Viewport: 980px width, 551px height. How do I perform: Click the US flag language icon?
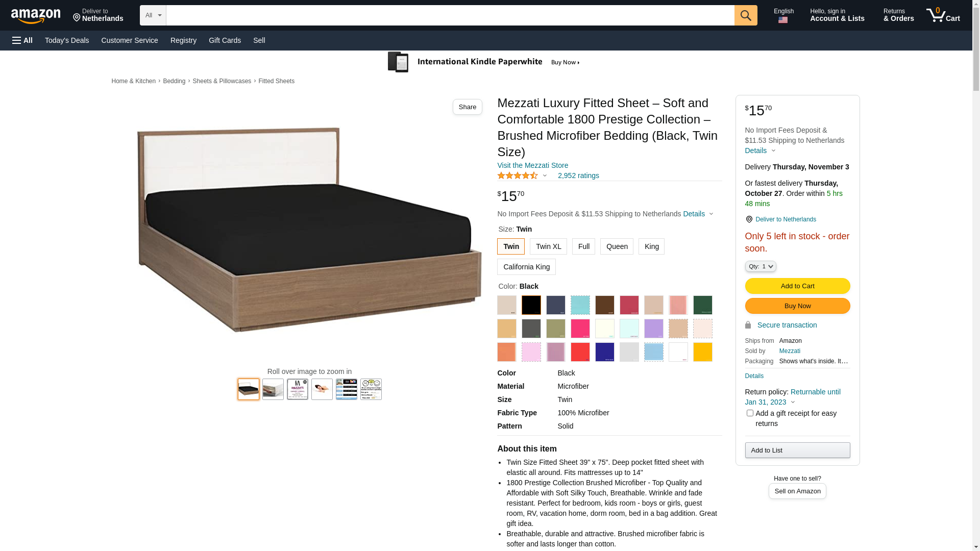pos(783,20)
